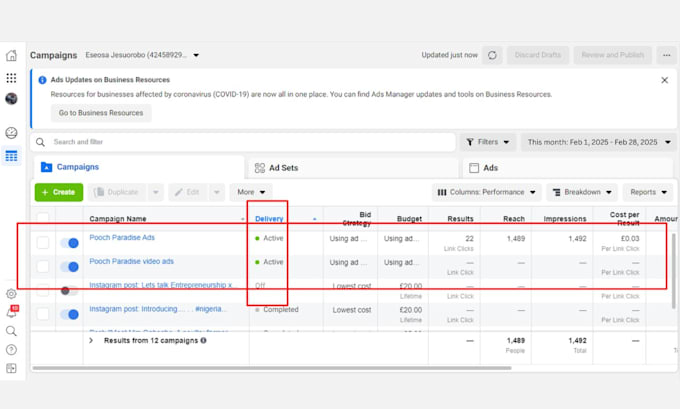Check the Introducing #nigeria row checkbox
680x409 pixels.
coord(42,314)
